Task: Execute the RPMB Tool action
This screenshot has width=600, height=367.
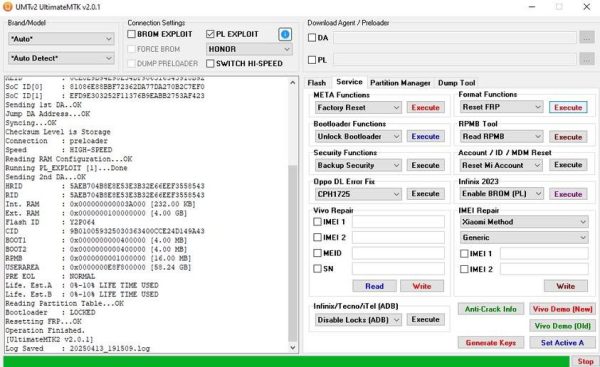Action: pyautogui.click(x=568, y=137)
